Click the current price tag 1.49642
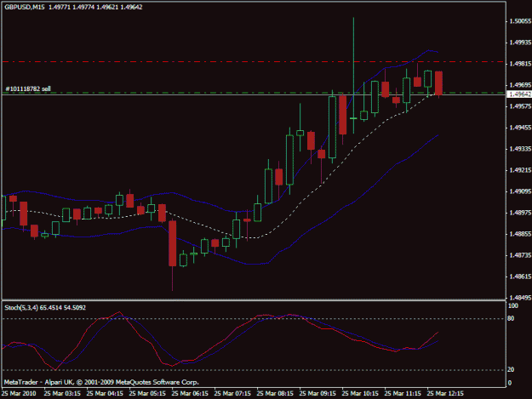The image size is (532, 399). [518, 94]
